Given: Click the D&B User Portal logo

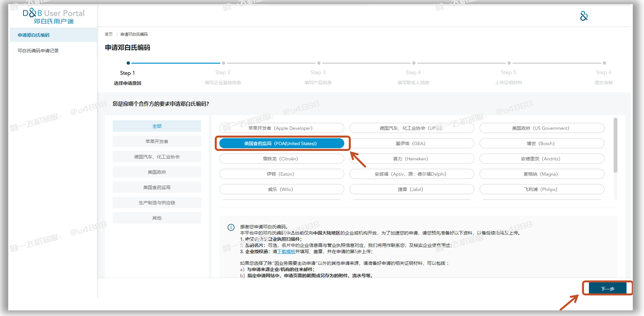Looking at the screenshot, I should 54,16.
